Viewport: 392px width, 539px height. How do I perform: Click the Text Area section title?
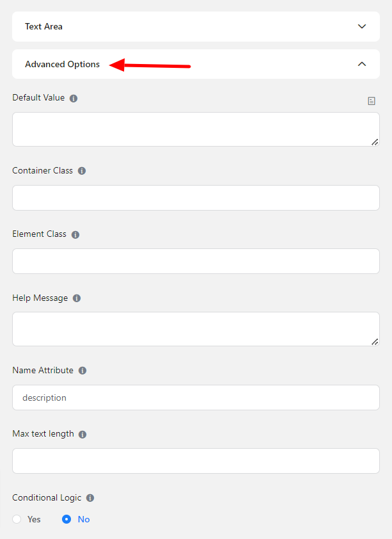click(43, 26)
